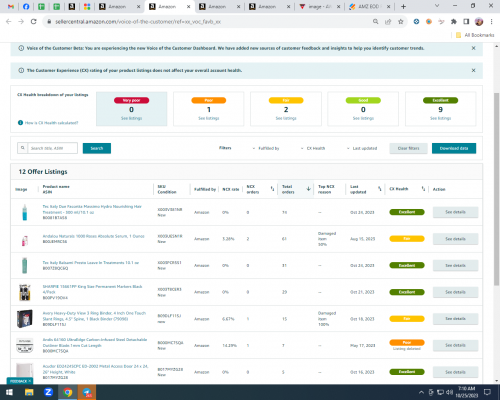
Task: Click the Clear filters button
Action: [x=408, y=148]
